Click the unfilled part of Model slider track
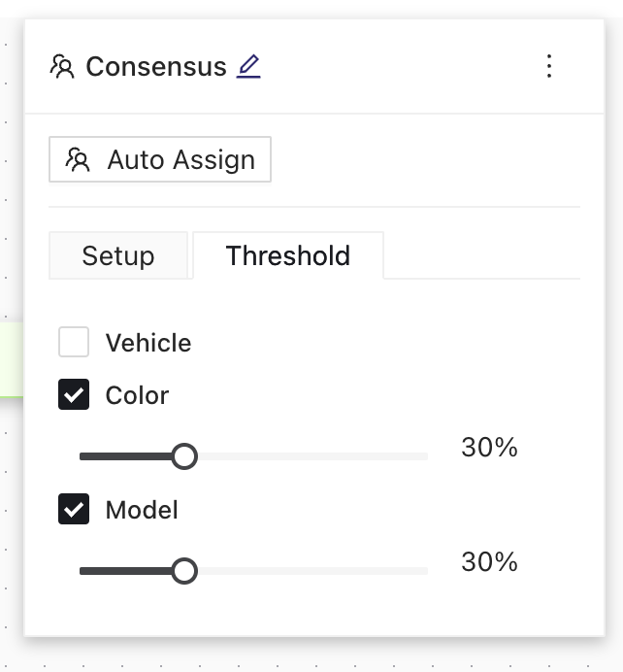This screenshot has width=623, height=672. [x=312, y=571]
